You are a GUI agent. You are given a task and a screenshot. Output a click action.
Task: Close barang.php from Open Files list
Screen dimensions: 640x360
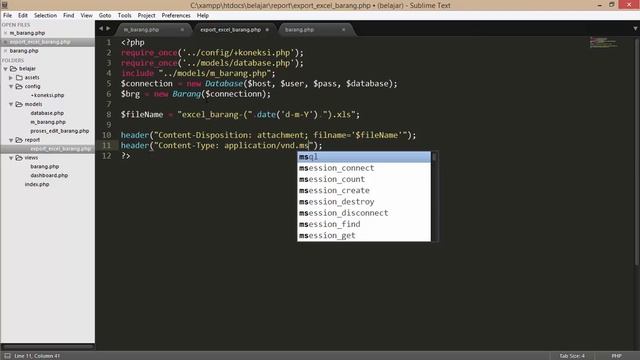coord(5,51)
